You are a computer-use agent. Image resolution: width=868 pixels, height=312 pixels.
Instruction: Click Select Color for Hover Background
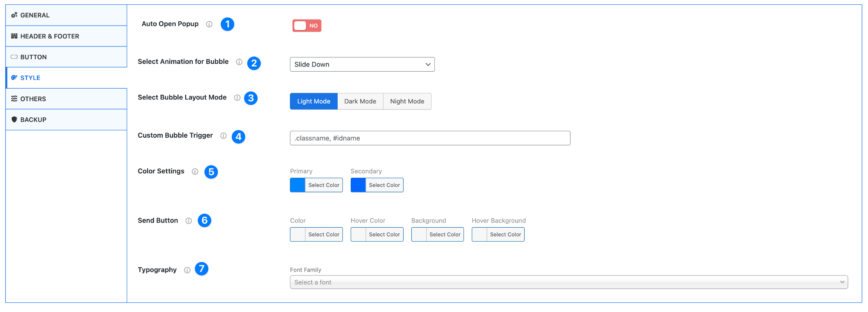coord(505,235)
